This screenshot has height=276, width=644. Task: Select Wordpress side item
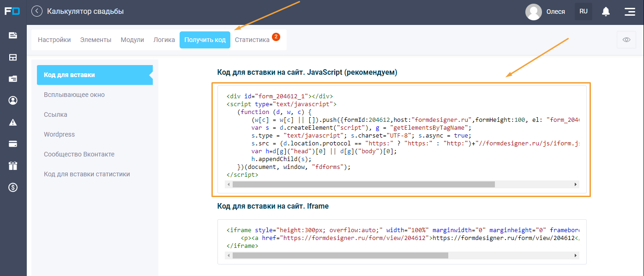pos(59,134)
